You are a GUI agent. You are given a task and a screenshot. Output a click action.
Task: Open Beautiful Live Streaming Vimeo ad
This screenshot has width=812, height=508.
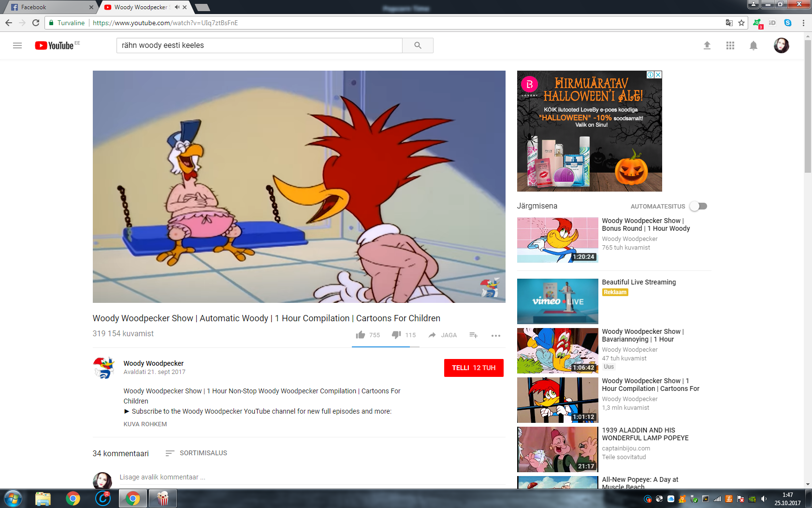pos(558,301)
